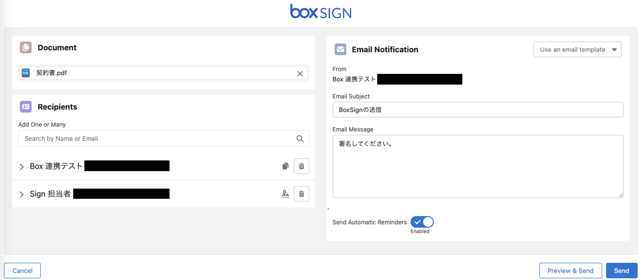The height and width of the screenshot is (280, 644).
Task: Expand the Sign 担当者 recipient row
Action: pos(22,194)
